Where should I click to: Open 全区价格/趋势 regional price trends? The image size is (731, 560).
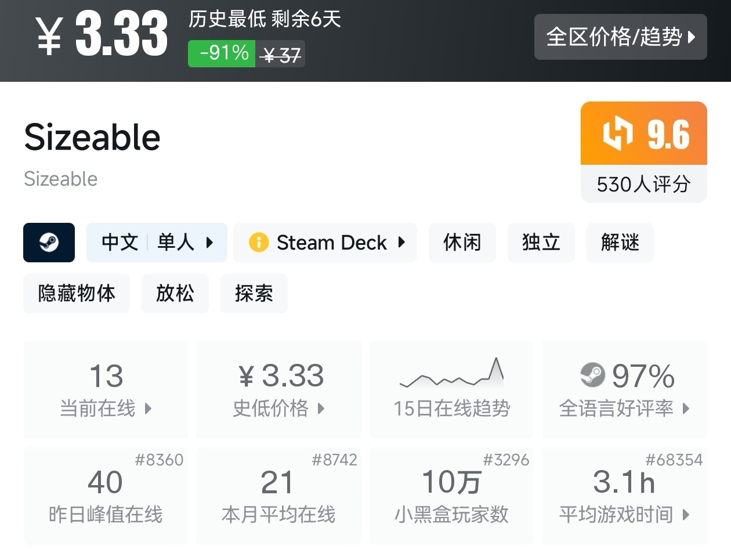620,37
